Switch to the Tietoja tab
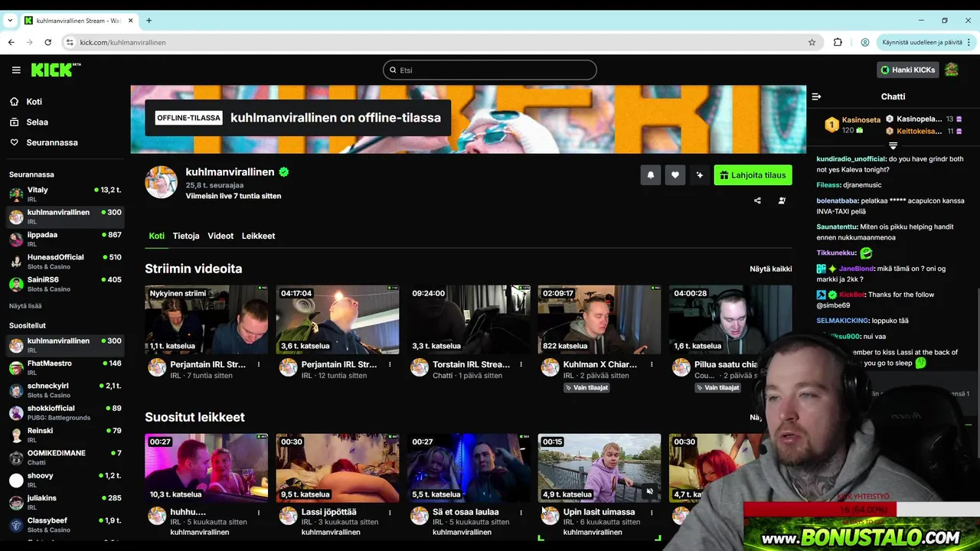Image resolution: width=980 pixels, height=551 pixels. (186, 236)
